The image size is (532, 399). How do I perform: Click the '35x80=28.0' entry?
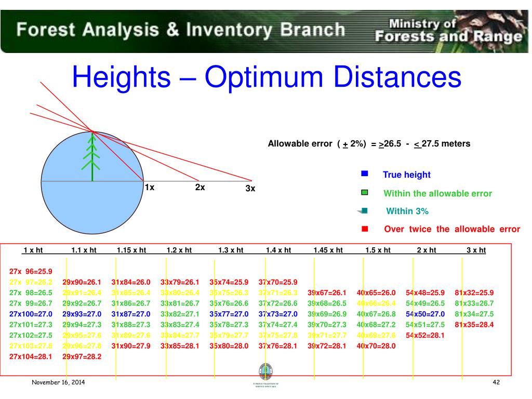[x=229, y=346]
